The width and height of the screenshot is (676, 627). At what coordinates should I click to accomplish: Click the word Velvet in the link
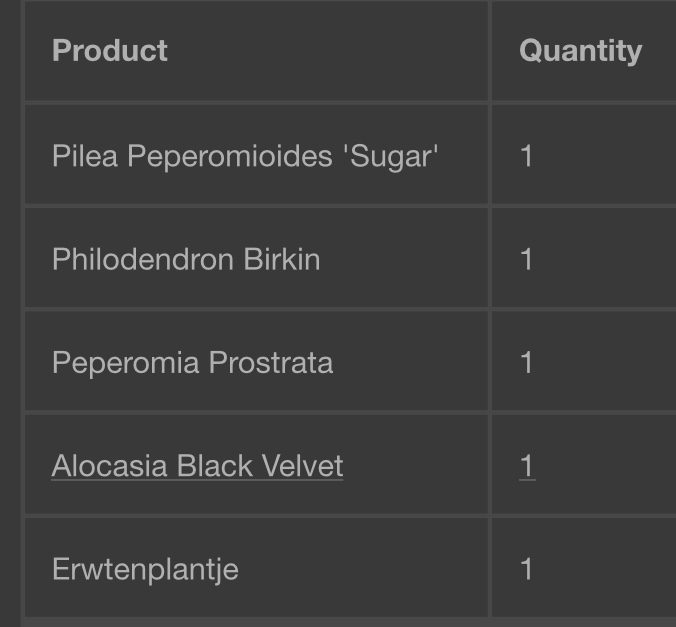302,466
